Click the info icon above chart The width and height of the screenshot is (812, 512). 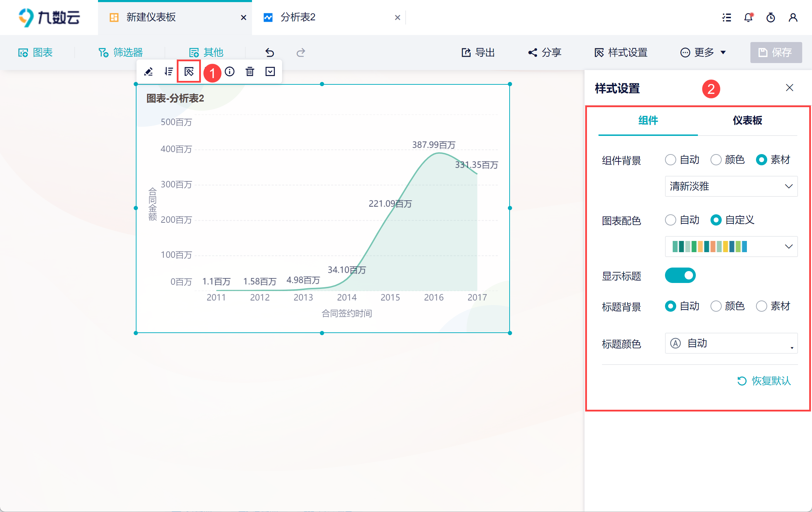230,72
